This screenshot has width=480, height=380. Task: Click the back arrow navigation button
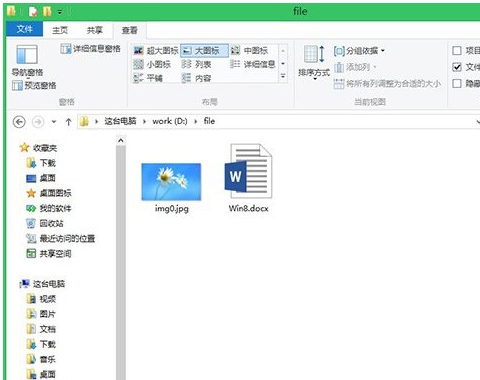19,122
